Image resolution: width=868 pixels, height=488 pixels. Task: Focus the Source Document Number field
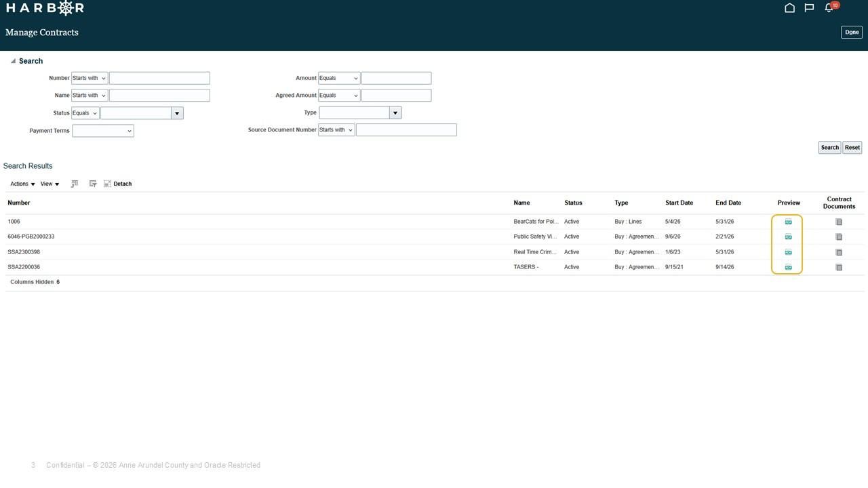406,129
